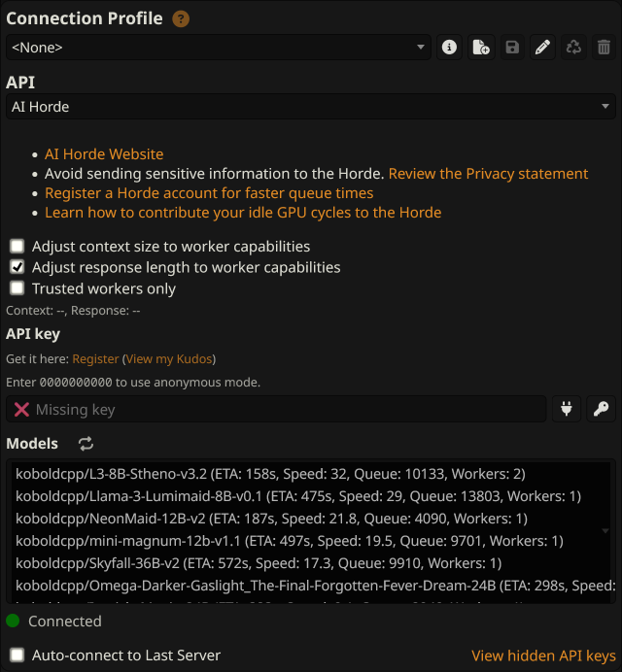Select koboldcpp/mini-magnum-12b-v1.1 model
Screen dimensions: 622x672
[x=311, y=541]
